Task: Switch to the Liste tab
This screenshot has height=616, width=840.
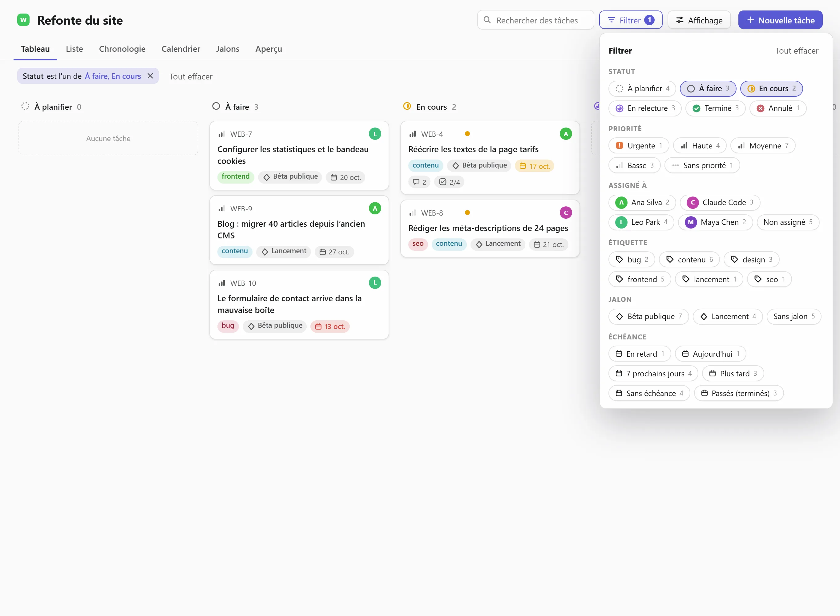Action: (x=75, y=49)
